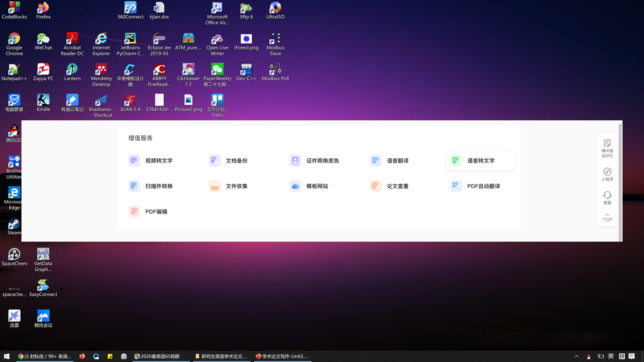The height and width of the screenshot is (362, 644).
Task: Select Google Chrome desktop icon
Action: (x=14, y=44)
